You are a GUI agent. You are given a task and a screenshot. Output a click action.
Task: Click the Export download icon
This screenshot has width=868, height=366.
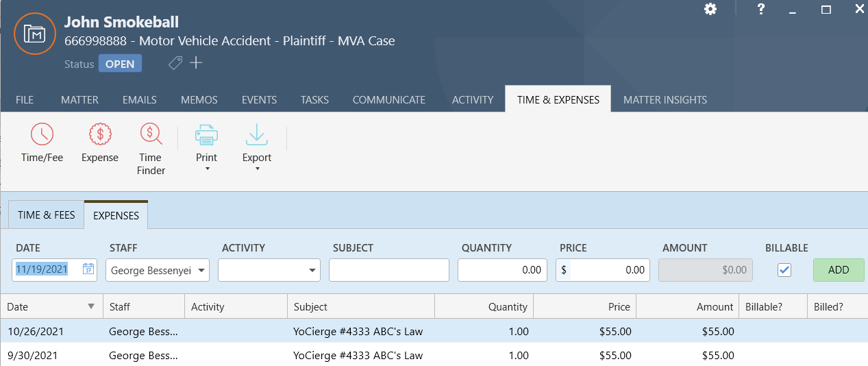(257, 135)
